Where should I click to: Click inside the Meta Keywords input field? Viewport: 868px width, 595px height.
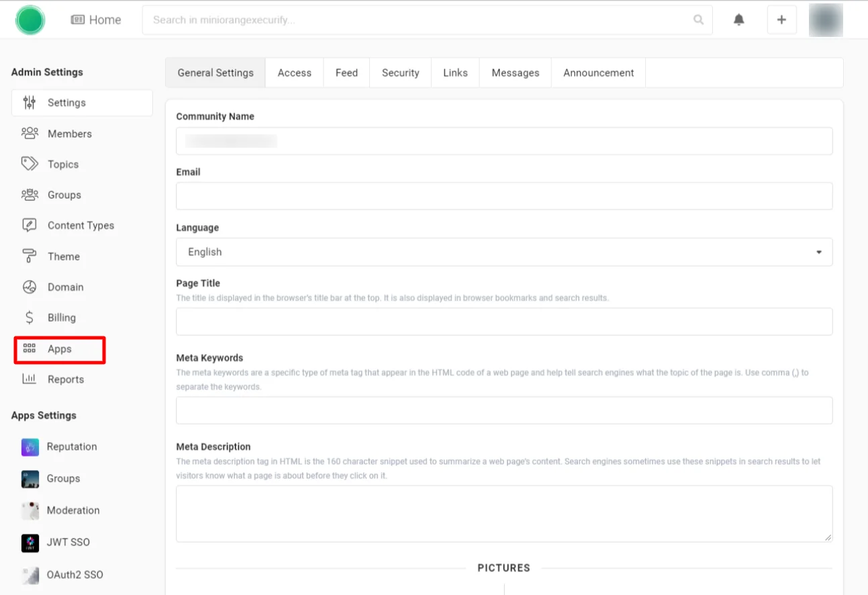click(503, 410)
